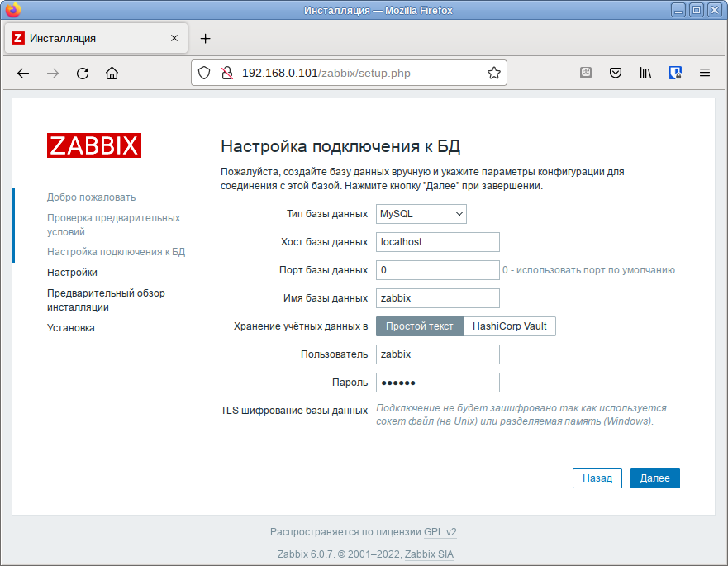Maximize the Firefox window
This screenshot has height=566, width=728.
click(697, 10)
